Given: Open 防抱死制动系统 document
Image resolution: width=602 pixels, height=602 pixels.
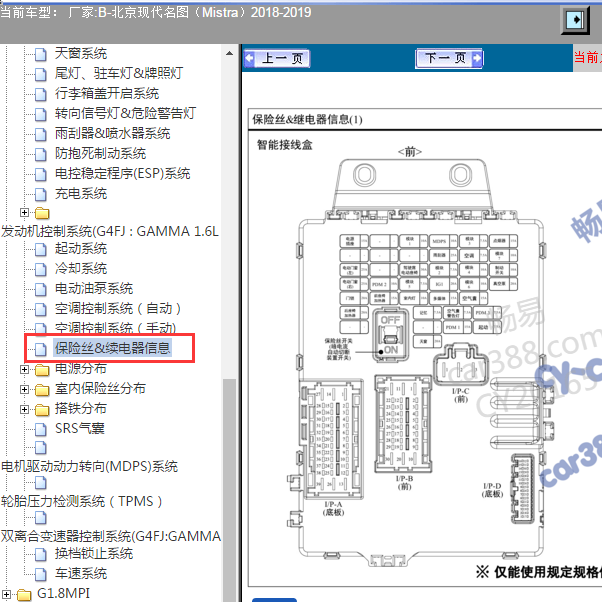Looking at the screenshot, I should pyautogui.click(x=100, y=153).
